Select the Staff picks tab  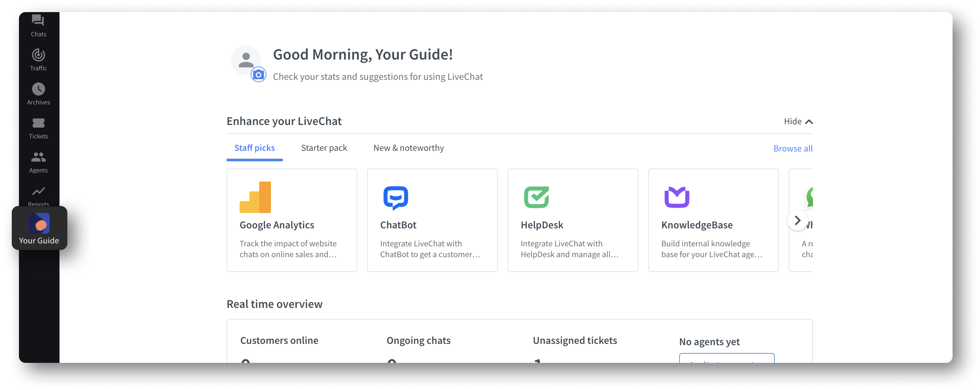click(x=255, y=148)
